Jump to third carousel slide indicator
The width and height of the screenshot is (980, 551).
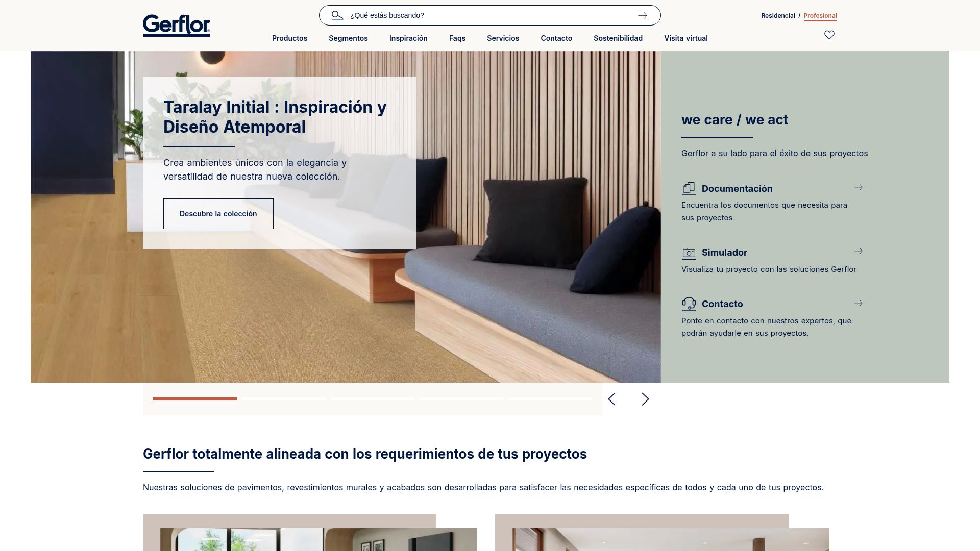pyautogui.click(x=373, y=399)
